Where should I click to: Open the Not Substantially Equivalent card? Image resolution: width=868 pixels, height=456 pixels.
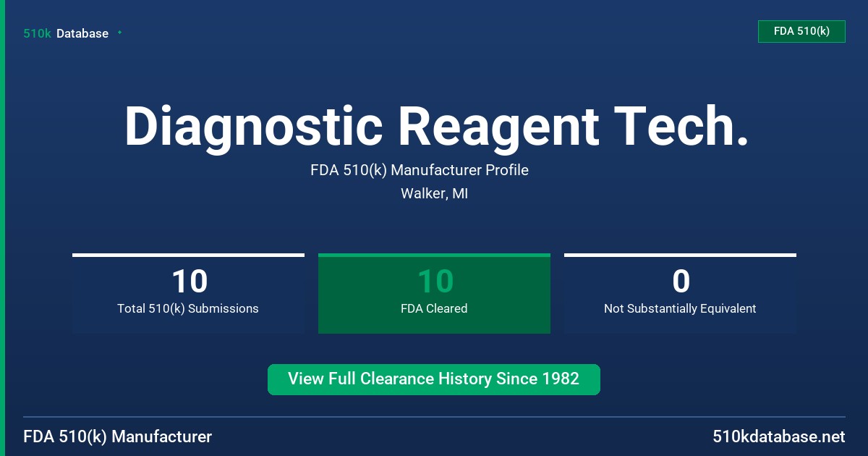[x=680, y=293]
